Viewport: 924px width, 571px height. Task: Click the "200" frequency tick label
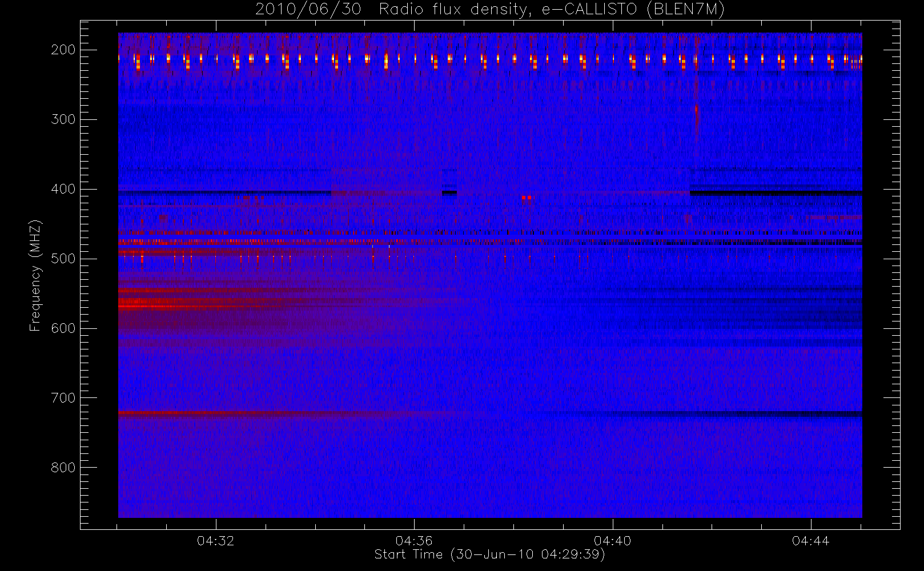63,50
